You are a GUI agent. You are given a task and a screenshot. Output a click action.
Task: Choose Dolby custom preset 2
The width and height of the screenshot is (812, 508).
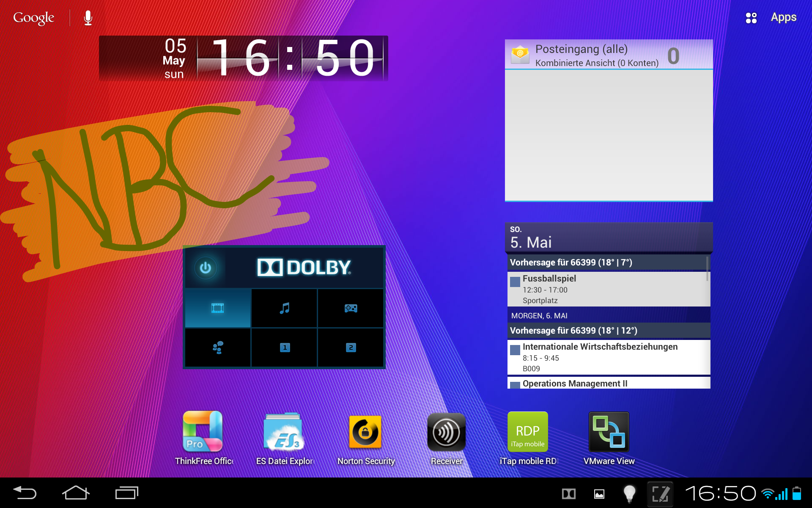[x=351, y=348]
